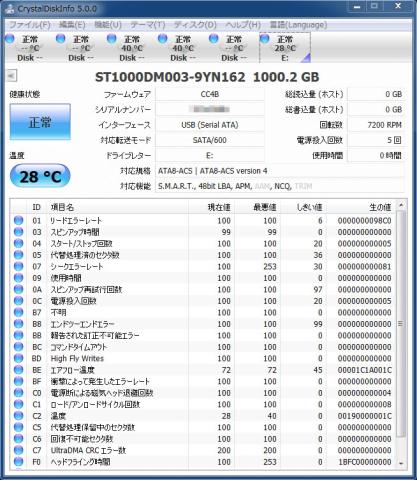Click the CrystalDiskInfo title bar icon

click(10, 8)
